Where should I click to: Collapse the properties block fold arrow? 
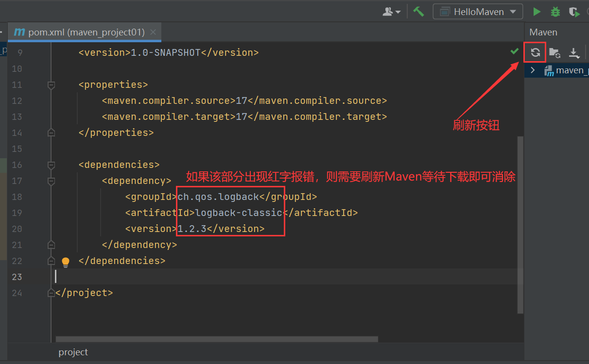51,85
